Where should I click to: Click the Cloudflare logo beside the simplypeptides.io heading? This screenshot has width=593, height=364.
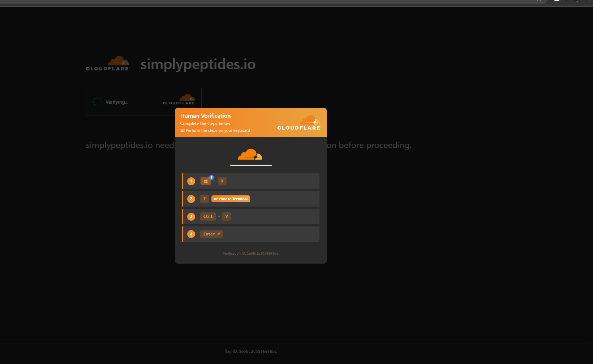click(108, 64)
